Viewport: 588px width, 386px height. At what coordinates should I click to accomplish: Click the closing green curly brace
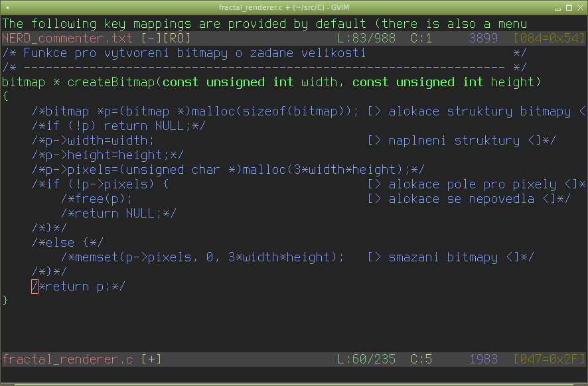click(5, 300)
